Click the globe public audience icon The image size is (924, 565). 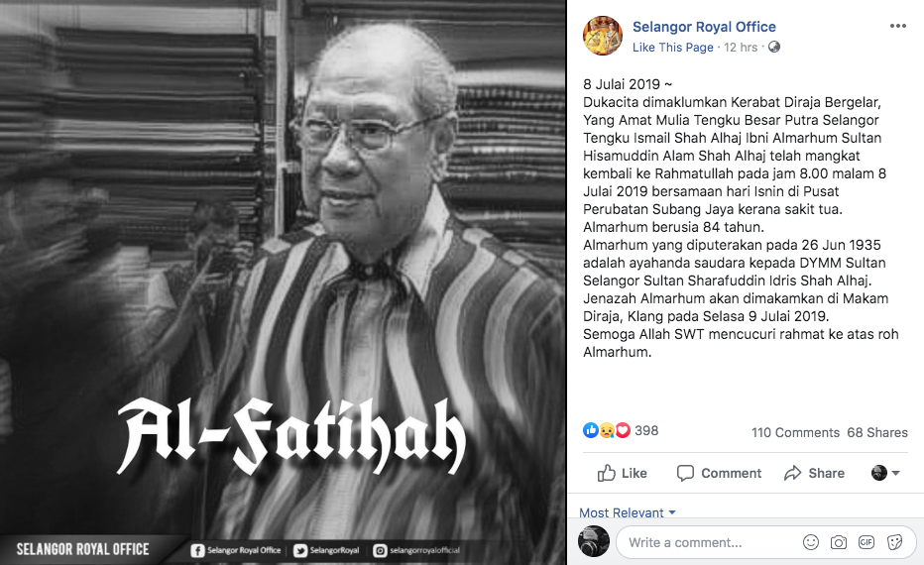pyautogui.click(x=773, y=47)
